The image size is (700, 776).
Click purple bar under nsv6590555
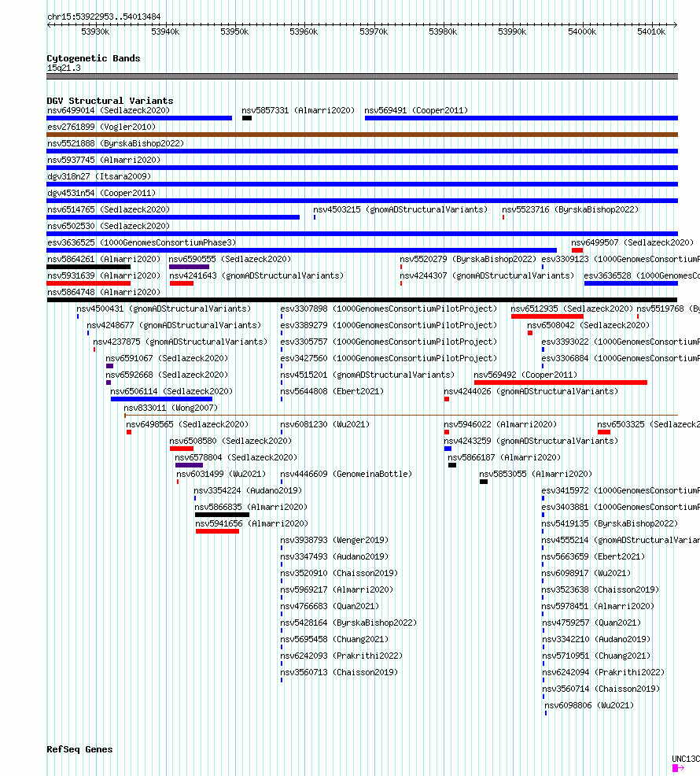(189, 267)
